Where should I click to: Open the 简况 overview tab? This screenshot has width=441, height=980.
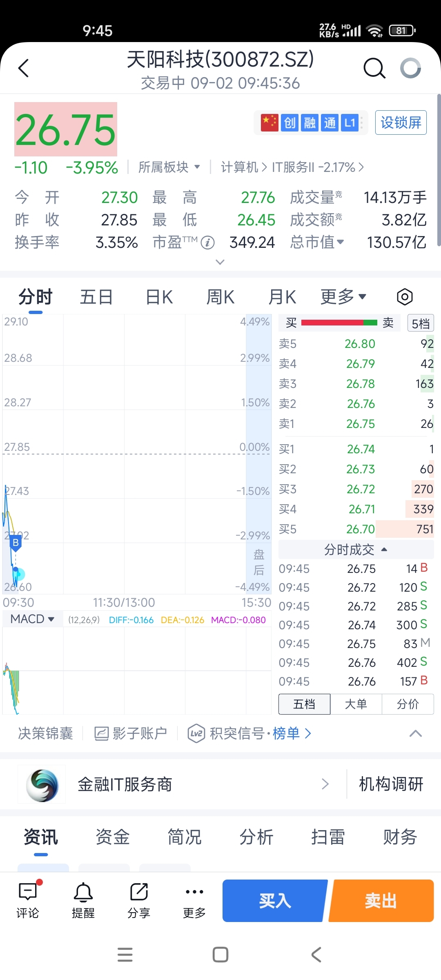[x=185, y=837]
